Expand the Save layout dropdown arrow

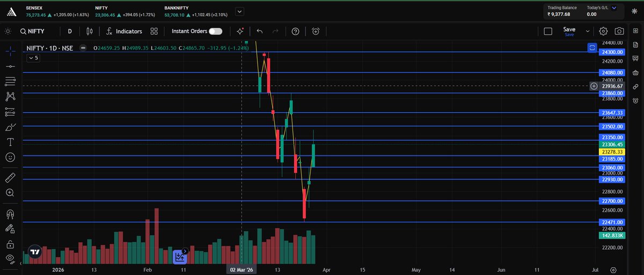click(588, 31)
